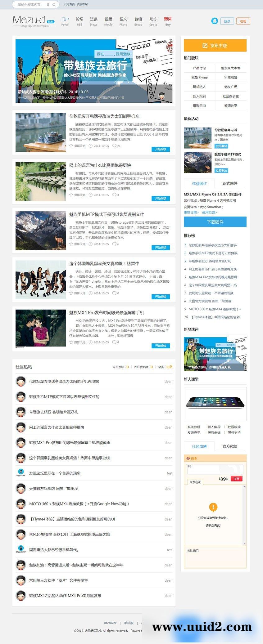Switch to the 官方微信 tab
This screenshot has width=263, height=644.
pyautogui.click(x=230, y=446)
